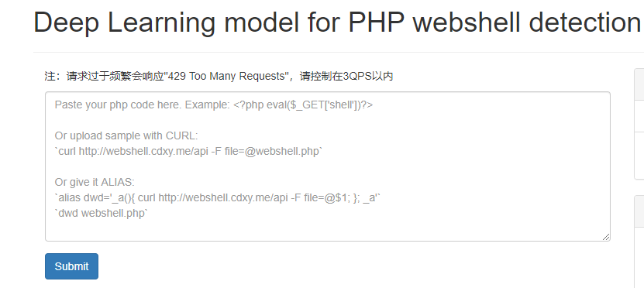Click the 'Or upload sample with CURL:' line
This screenshot has height=288, width=644.
(126, 135)
